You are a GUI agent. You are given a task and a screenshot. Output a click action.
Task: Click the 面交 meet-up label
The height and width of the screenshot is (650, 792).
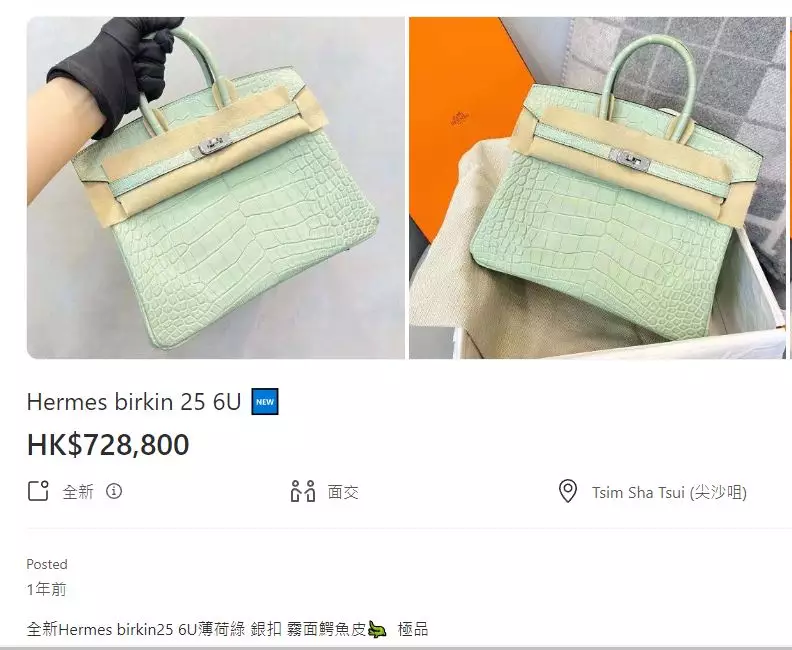tap(343, 492)
